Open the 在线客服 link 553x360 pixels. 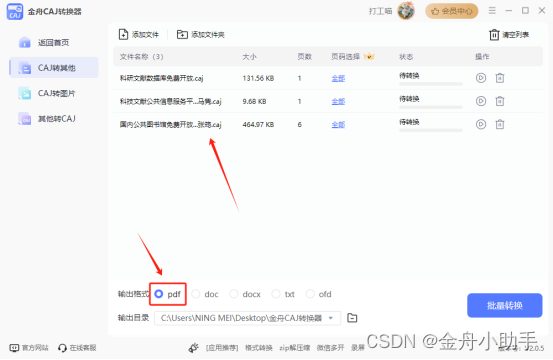point(83,348)
